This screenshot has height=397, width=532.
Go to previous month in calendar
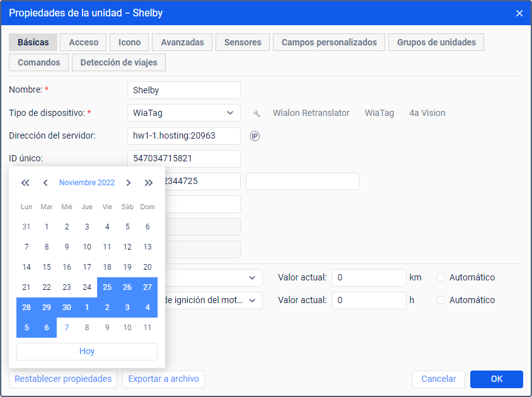(x=45, y=183)
